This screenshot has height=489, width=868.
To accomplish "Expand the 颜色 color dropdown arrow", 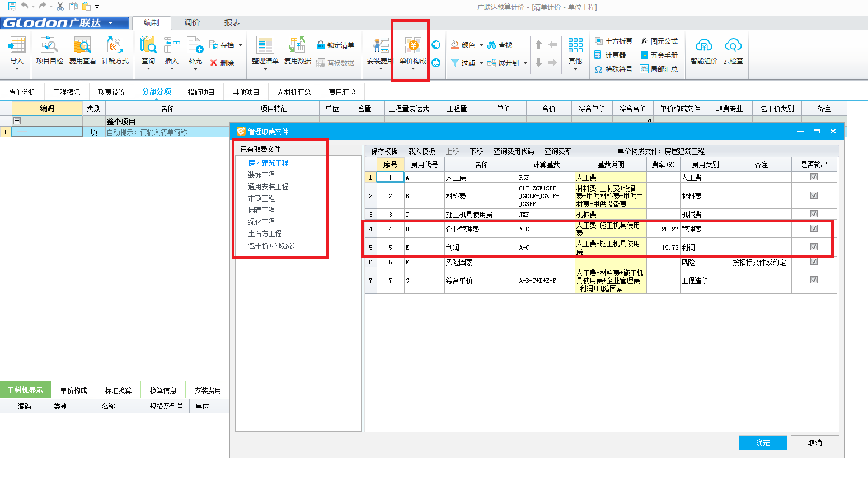I will [481, 45].
